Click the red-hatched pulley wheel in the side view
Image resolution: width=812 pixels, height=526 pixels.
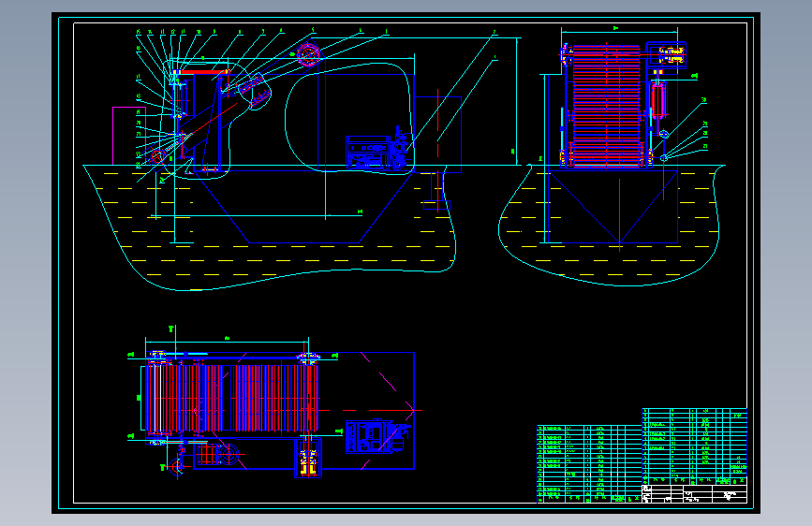coord(309,54)
